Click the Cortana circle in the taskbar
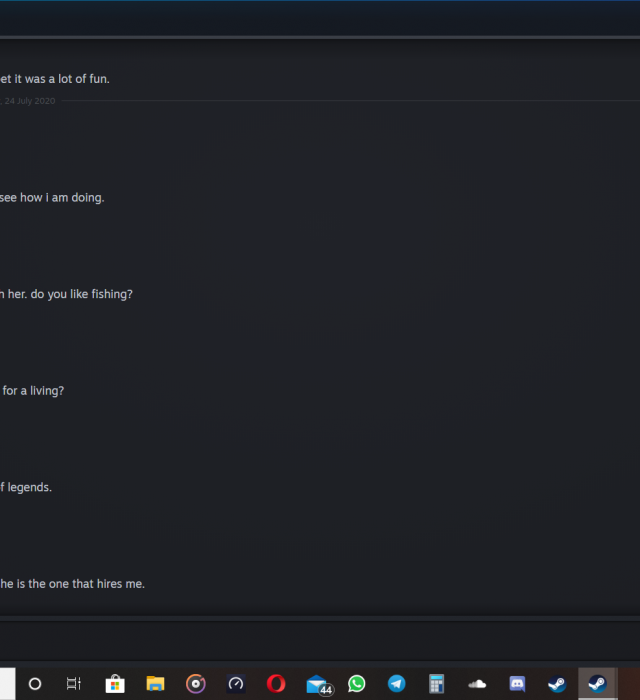640x700 pixels. click(35, 684)
